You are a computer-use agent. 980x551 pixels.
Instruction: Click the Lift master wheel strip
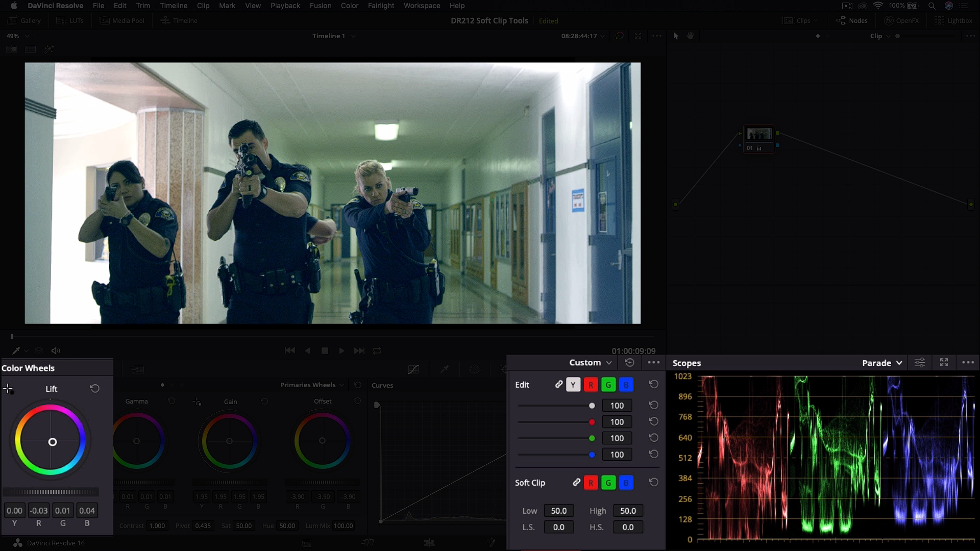[x=51, y=492]
